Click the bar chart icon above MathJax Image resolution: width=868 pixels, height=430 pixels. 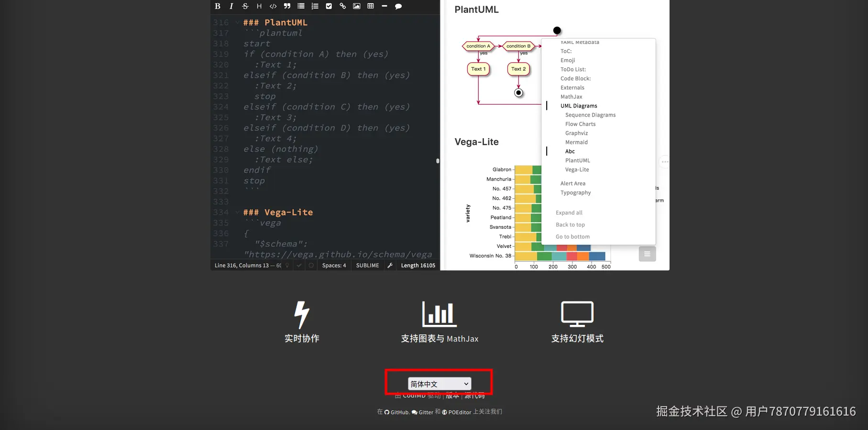pos(439,314)
